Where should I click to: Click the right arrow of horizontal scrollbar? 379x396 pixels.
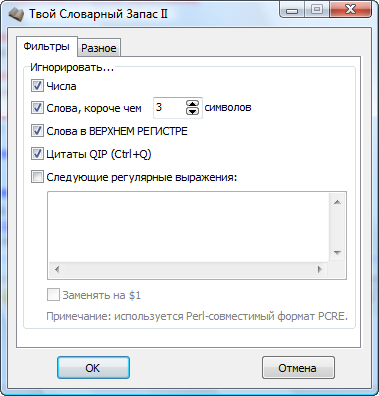tap(320, 269)
